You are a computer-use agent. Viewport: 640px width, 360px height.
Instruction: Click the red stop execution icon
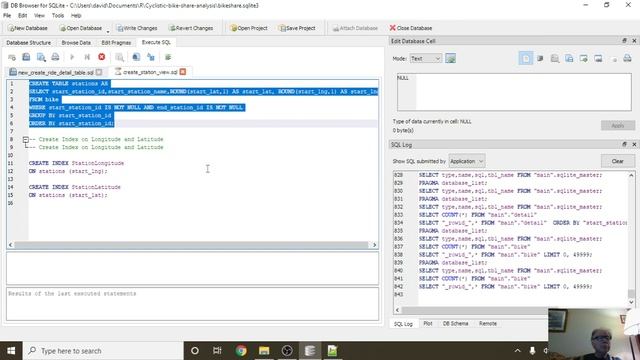tap(102, 57)
